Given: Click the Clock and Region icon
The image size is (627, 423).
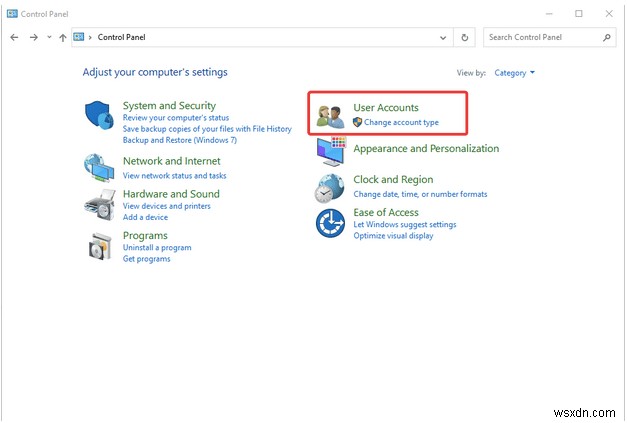Looking at the screenshot, I should [330, 187].
